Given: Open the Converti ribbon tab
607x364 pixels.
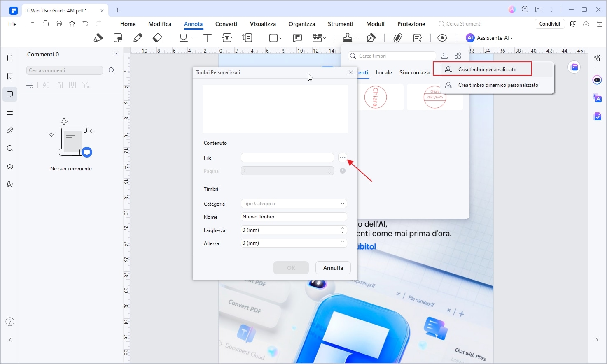Looking at the screenshot, I should pos(226,24).
